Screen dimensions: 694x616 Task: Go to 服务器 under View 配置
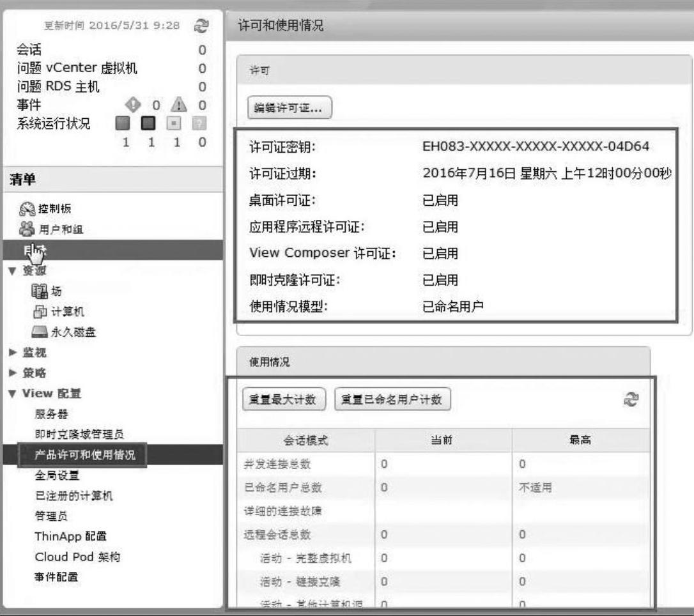pyautogui.click(x=52, y=414)
